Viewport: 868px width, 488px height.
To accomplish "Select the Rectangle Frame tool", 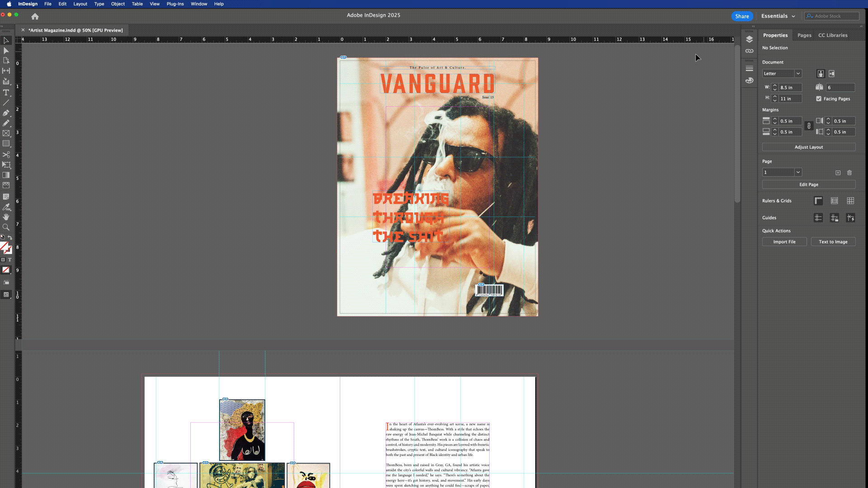I will pos(6,133).
